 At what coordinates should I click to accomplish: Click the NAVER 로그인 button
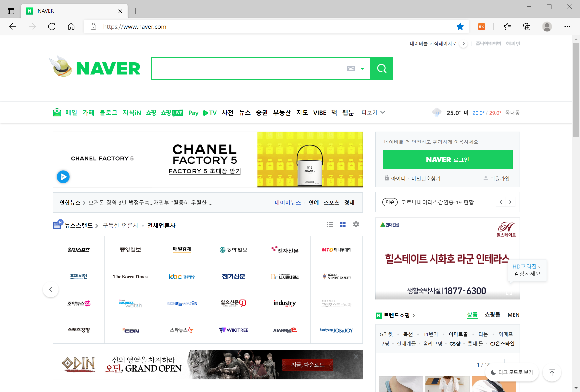(448, 160)
